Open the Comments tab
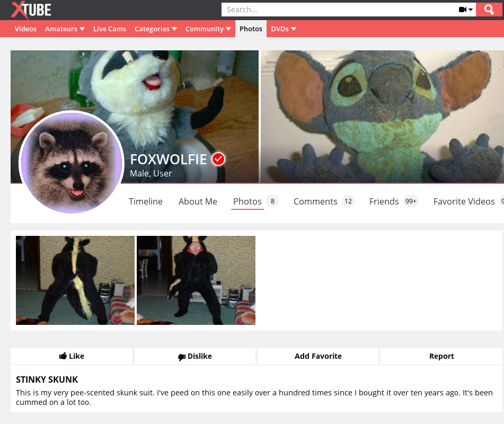The width and height of the screenshot is (504, 424). (323, 201)
